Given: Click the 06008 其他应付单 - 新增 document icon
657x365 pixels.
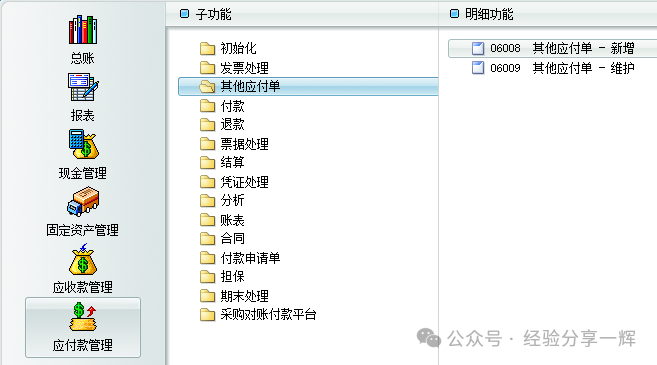Looking at the screenshot, I should pyautogui.click(x=478, y=49).
